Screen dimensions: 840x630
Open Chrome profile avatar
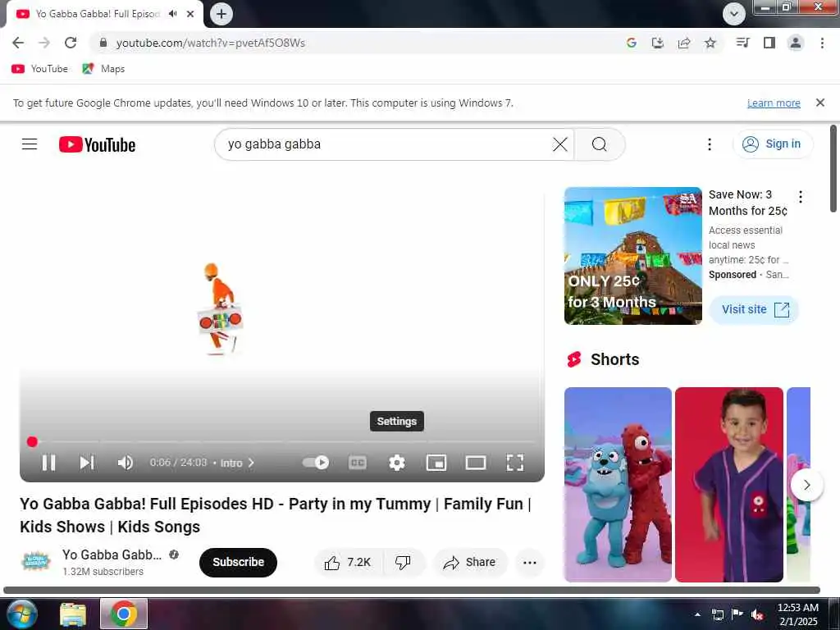[x=796, y=43]
